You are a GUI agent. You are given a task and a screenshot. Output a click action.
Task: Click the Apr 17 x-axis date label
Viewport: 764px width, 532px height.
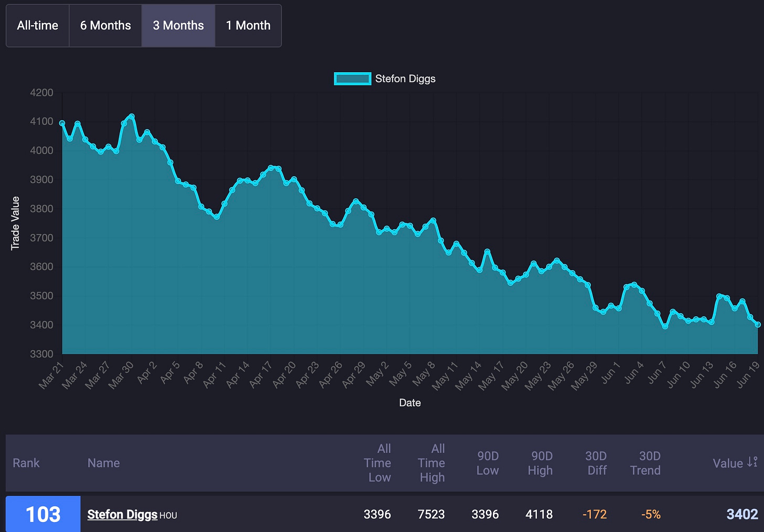(260, 375)
